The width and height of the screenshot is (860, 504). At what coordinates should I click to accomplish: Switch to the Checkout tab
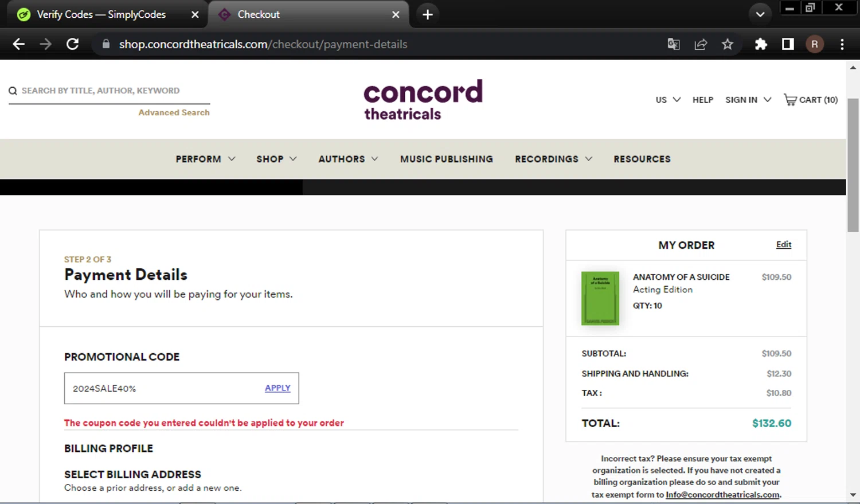coord(308,15)
